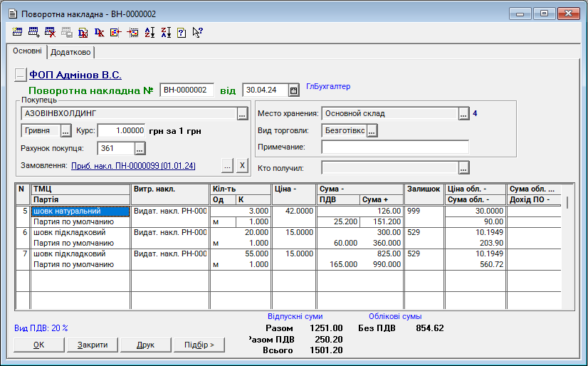The image size is (588, 366).
Task: Open buyer selection for АЗОВІНВХОЛДИНГ
Action: [242, 113]
